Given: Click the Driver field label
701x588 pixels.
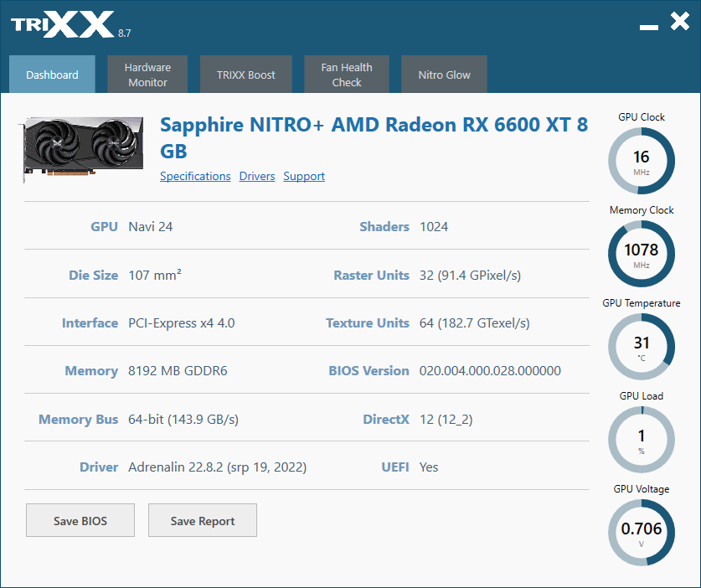Looking at the screenshot, I should point(99,467).
